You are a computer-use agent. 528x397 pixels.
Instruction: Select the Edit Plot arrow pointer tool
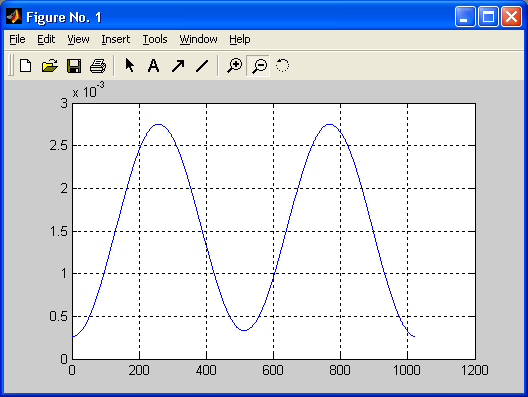(x=130, y=65)
